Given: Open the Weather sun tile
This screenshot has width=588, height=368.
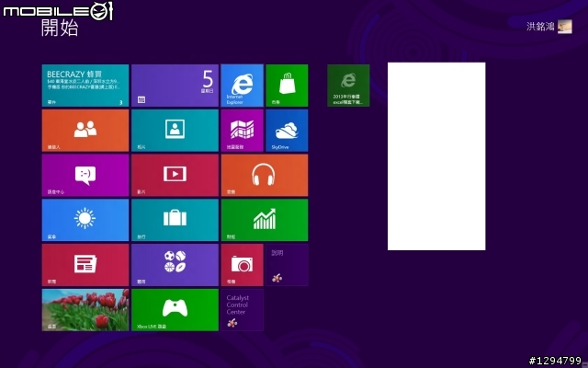Looking at the screenshot, I should 85,220.
